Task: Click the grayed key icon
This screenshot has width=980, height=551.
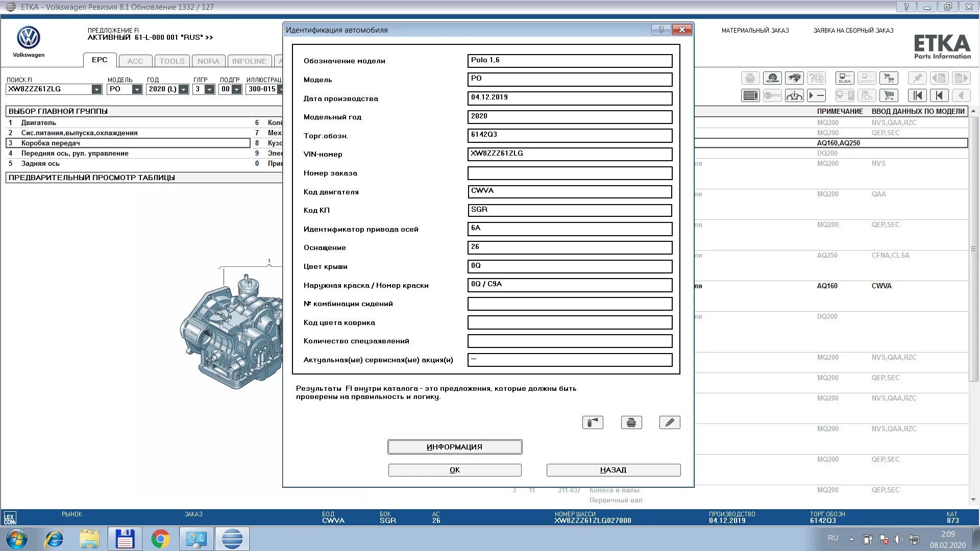Action: point(772,95)
